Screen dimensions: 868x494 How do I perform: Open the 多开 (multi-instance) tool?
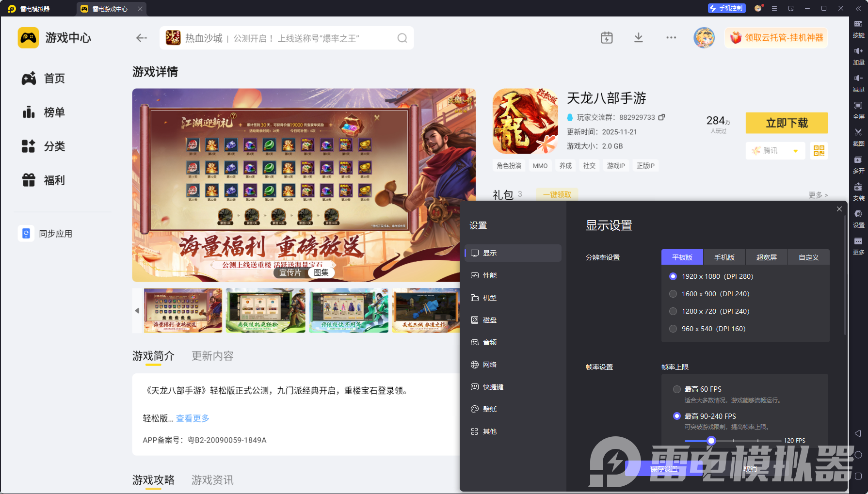point(858,165)
